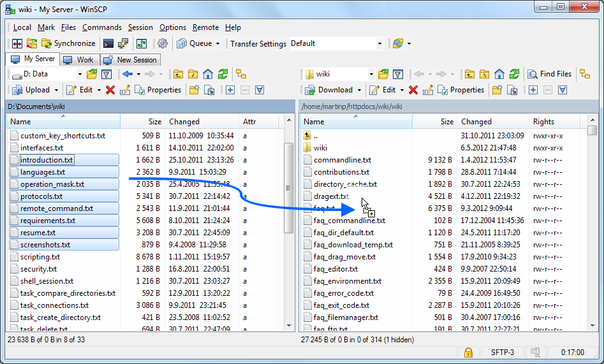Click the Synchronize button
Screen dimensions: 604x364
pos(68,43)
